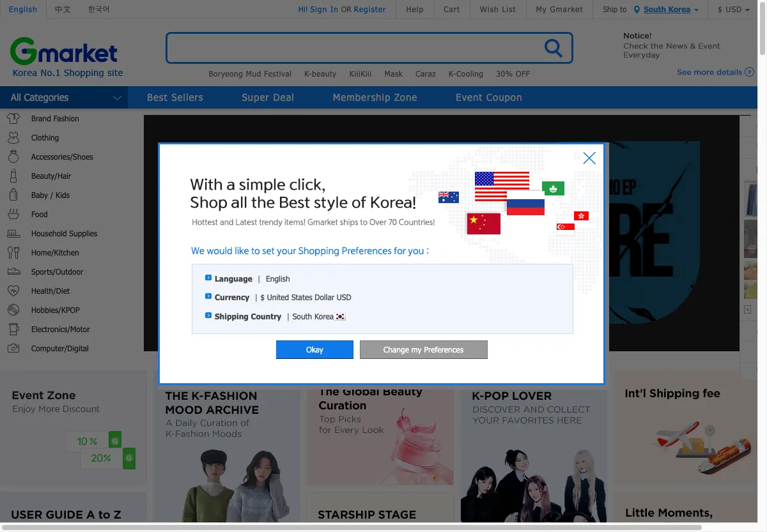Open the Event Coupon tab

[489, 98]
